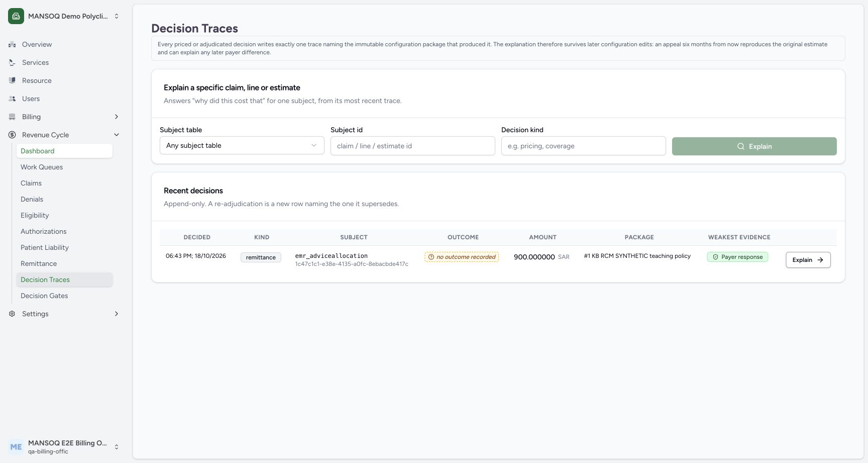Click the MANSOQ clinic logo icon
The width and height of the screenshot is (868, 463).
[16, 16]
